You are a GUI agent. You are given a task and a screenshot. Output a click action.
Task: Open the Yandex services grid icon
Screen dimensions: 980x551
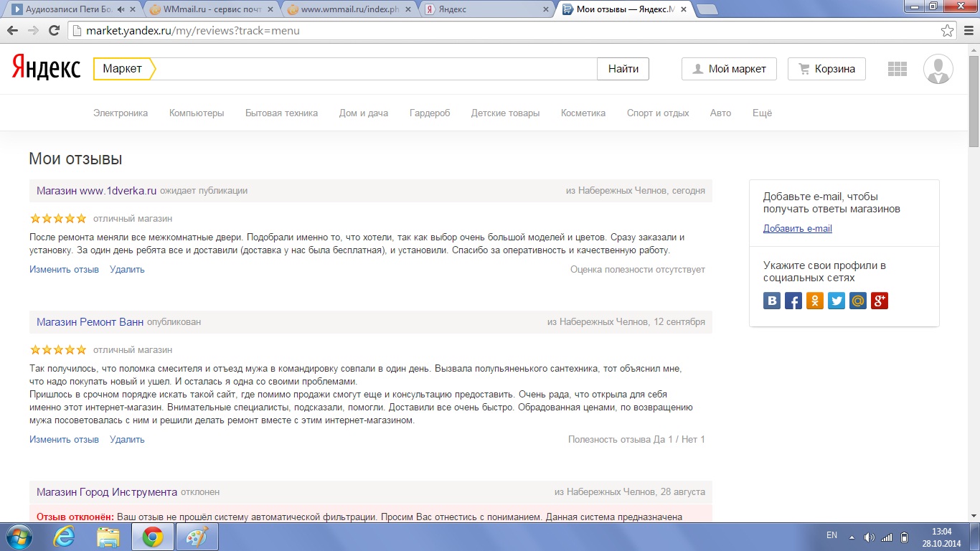pos(897,69)
